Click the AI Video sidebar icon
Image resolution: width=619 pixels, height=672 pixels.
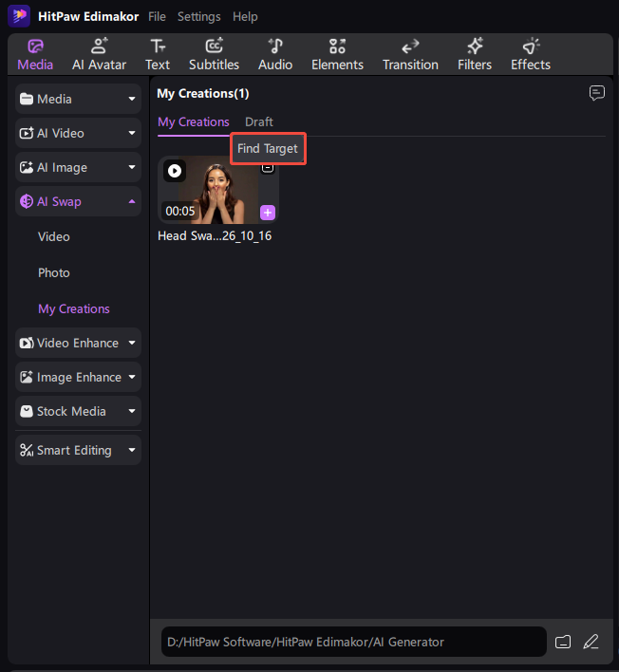click(27, 133)
